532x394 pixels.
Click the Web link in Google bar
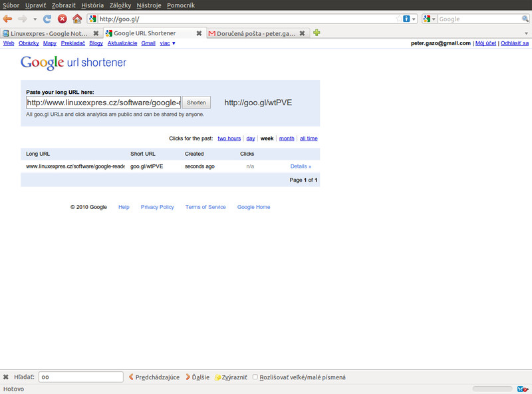pos(9,43)
